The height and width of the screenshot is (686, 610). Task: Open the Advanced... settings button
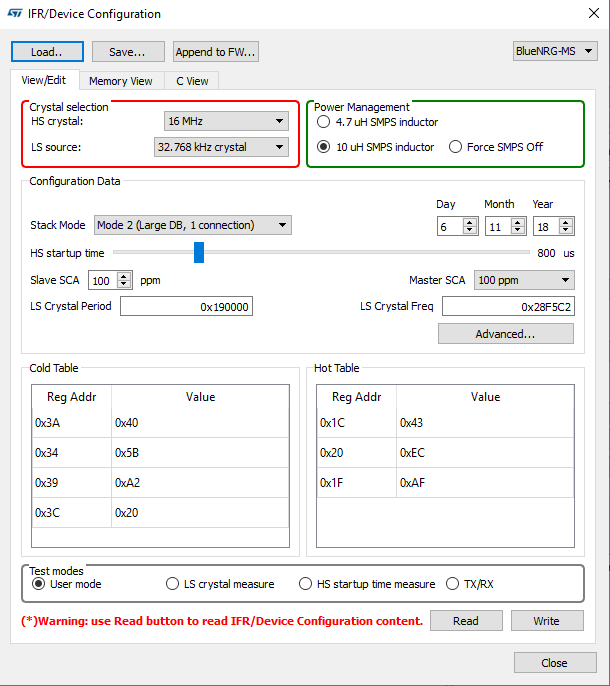(x=505, y=334)
